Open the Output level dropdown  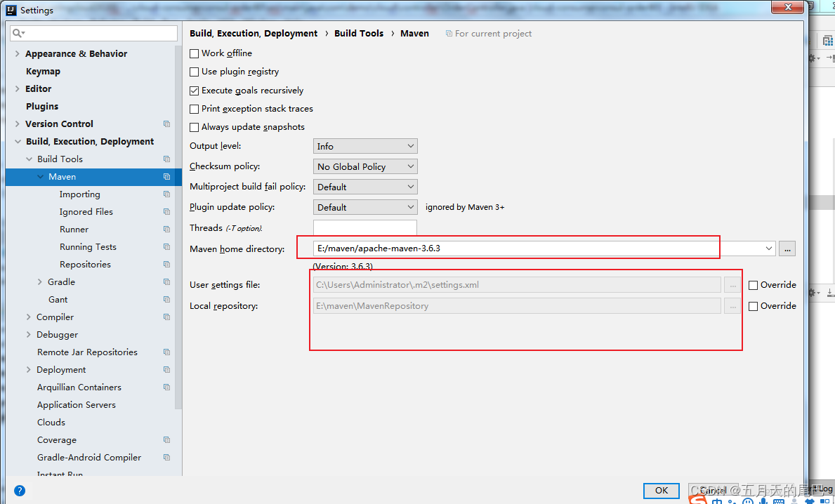365,147
